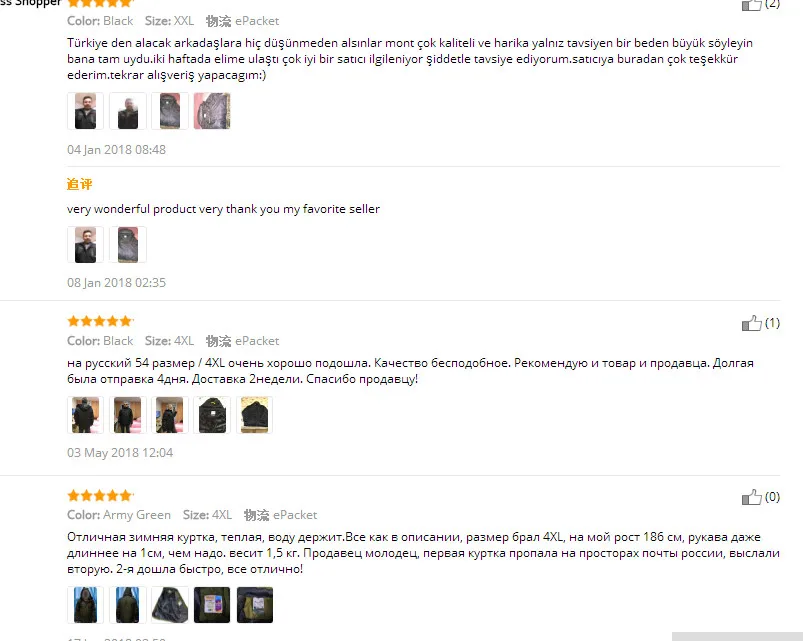View second photo in 4XL Black review
This screenshot has height=641, width=803.
[128, 415]
